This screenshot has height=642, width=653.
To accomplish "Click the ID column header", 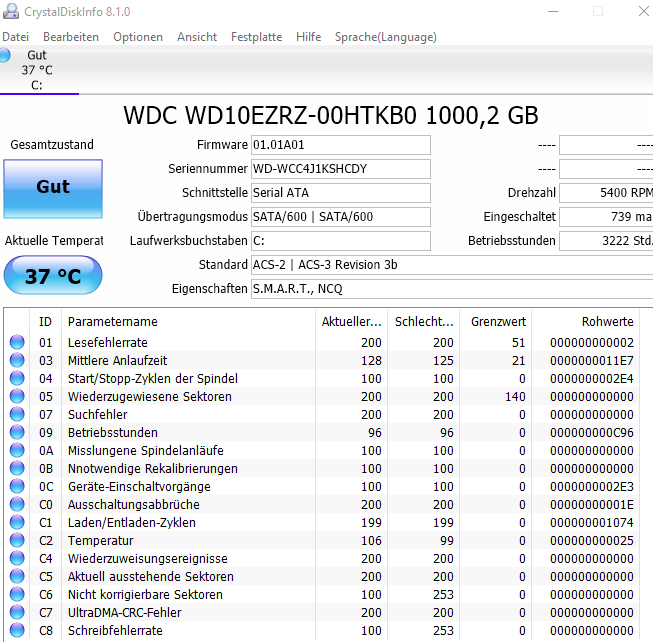I will 45,321.
